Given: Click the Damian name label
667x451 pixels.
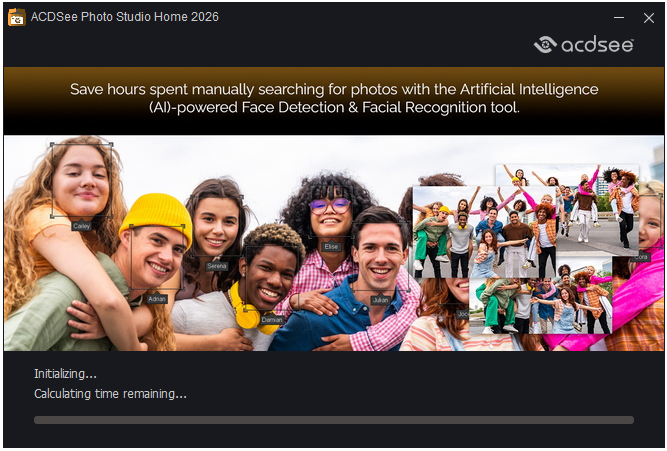Looking at the screenshot, I should coord(272,319).
